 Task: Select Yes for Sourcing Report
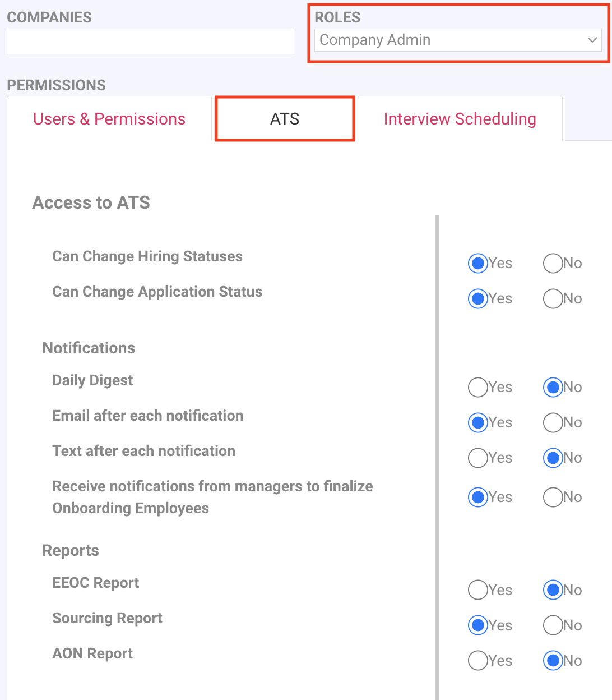[x=477, y=625]
